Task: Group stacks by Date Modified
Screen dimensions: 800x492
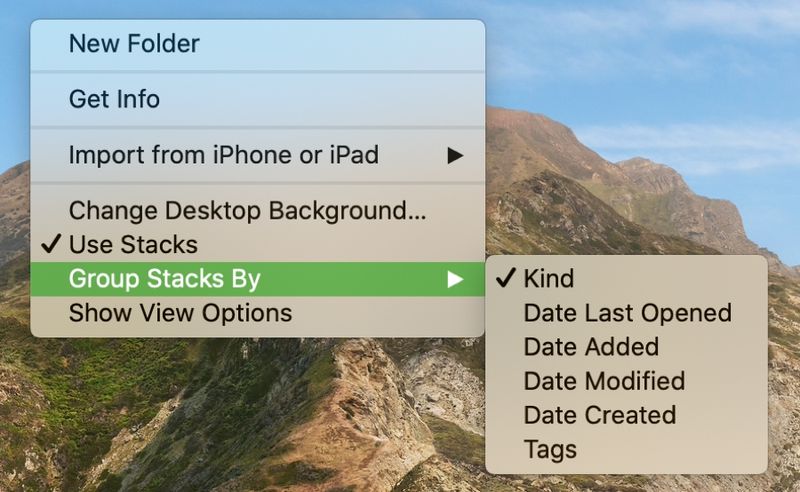Action: (x=627, y=381)
